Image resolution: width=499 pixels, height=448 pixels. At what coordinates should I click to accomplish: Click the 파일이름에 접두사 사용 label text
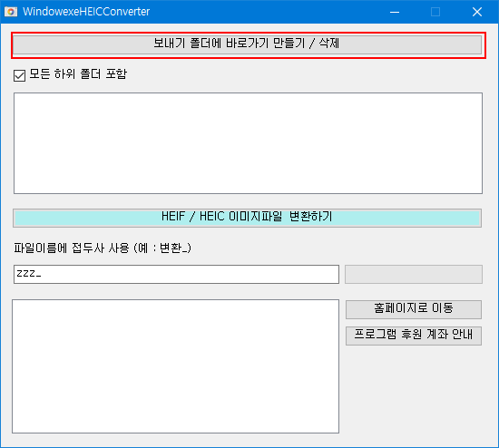pyautogui.click(x=103, y=248)
